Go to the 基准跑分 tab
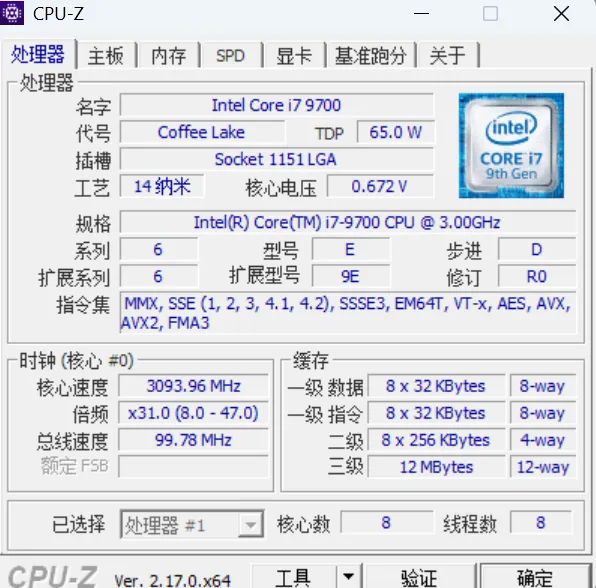 coord(371,55)
